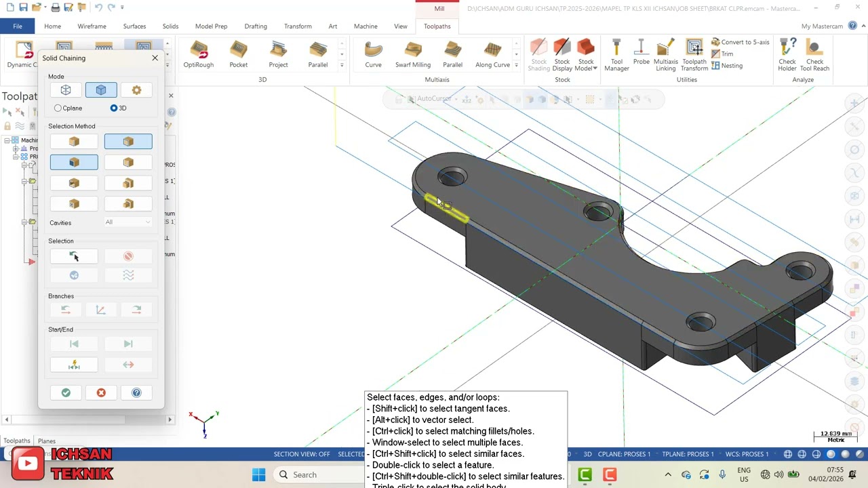Toggle unhighlighted selection method in second row
868x488 pixels.
click(128, 163)
